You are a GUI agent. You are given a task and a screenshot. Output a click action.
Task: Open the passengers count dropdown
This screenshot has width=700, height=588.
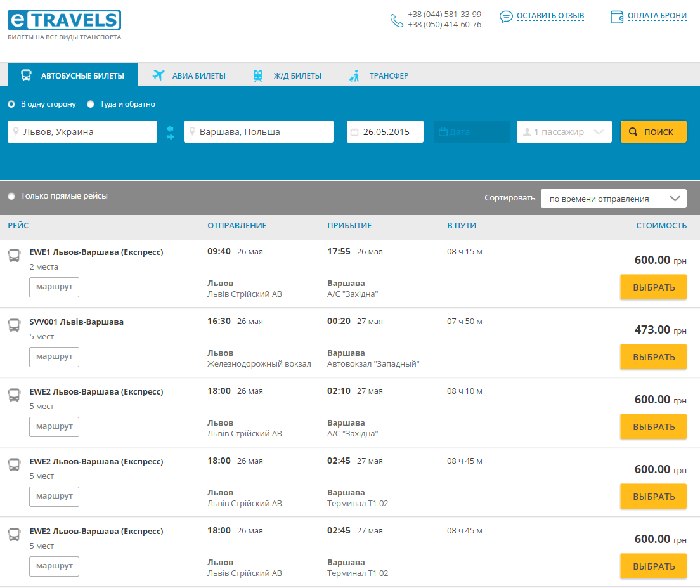coord(564,132)
